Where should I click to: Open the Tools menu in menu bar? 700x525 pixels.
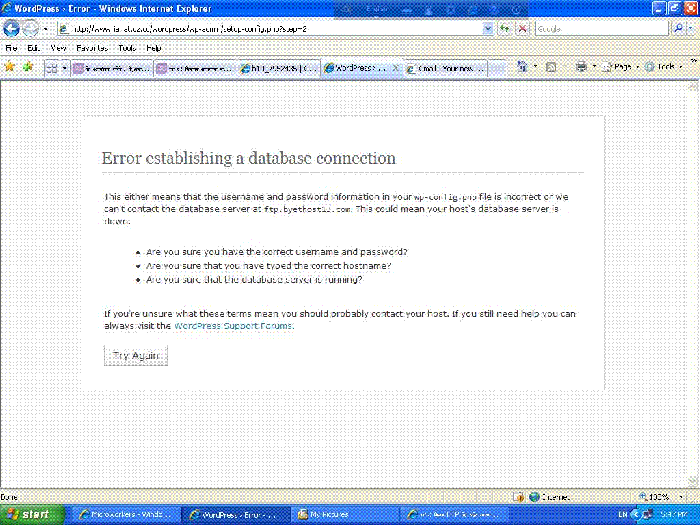pyautogui.click(x=127, y=48)
